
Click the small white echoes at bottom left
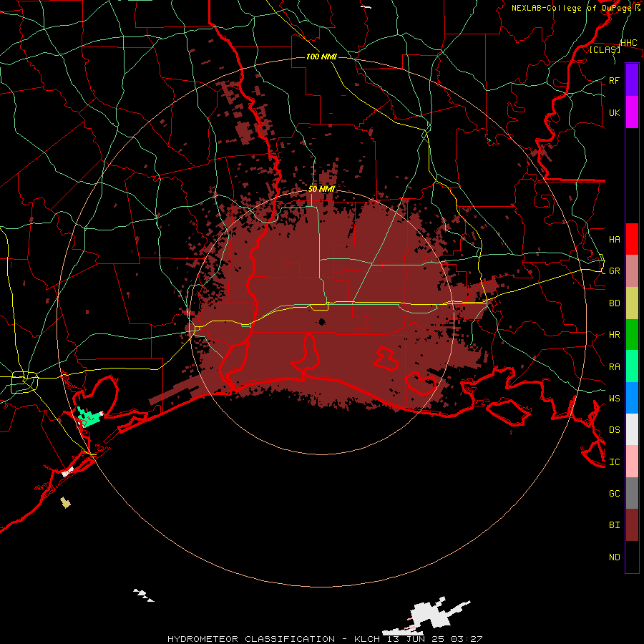pyautogui.click(x=143, y=595)
